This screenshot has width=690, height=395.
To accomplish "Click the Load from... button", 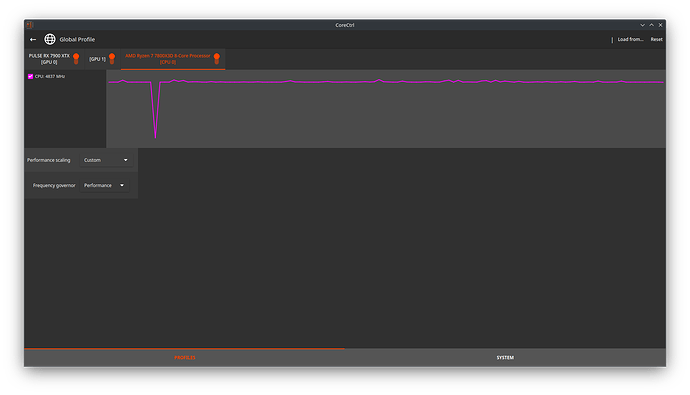I will point(630,39).
